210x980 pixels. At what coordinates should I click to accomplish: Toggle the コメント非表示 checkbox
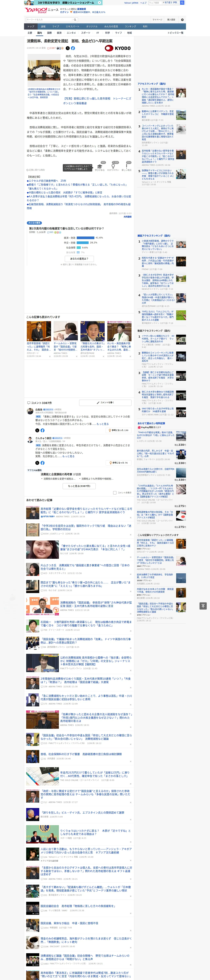(x=115, y=493)
